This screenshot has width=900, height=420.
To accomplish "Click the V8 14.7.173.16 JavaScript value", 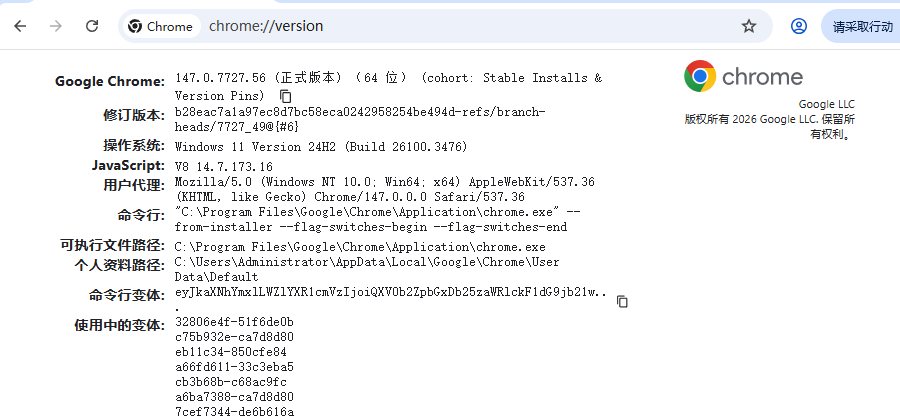I will point(223,166).
